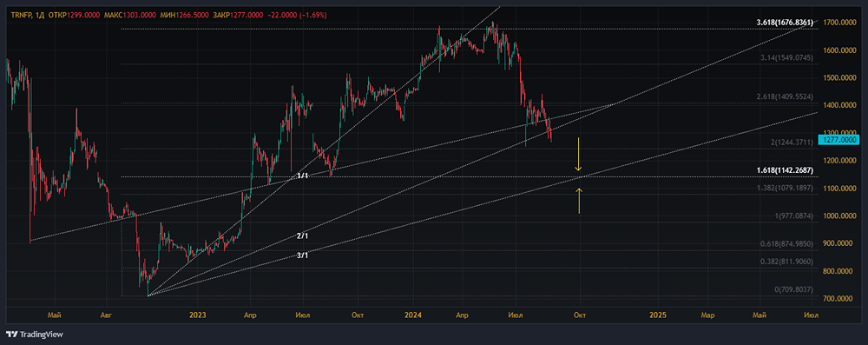The image size is (868, 345).
Task: Click the МИН 1266.5000 low value
Action: [x=184, y=15]
